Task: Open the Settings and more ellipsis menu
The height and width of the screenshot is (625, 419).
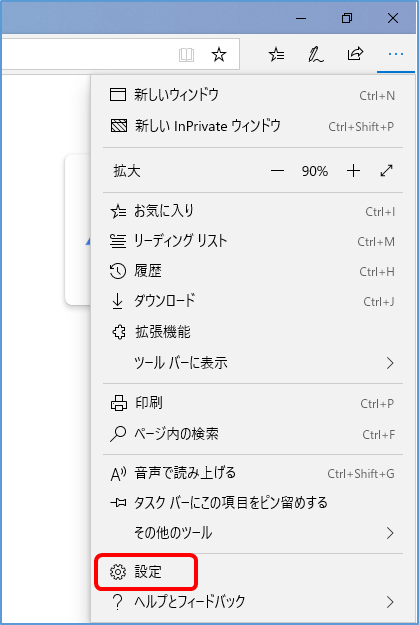Action: pos(395,54)
